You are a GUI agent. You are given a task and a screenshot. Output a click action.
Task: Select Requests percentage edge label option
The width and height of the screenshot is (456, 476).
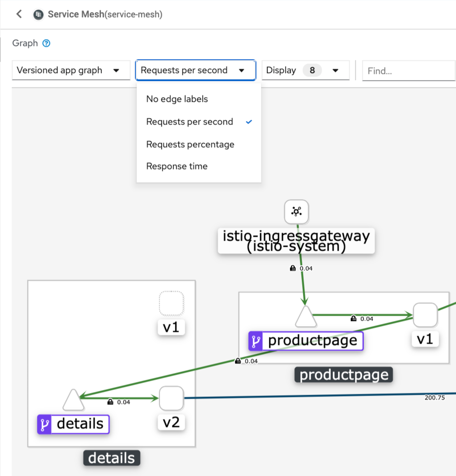190,144
